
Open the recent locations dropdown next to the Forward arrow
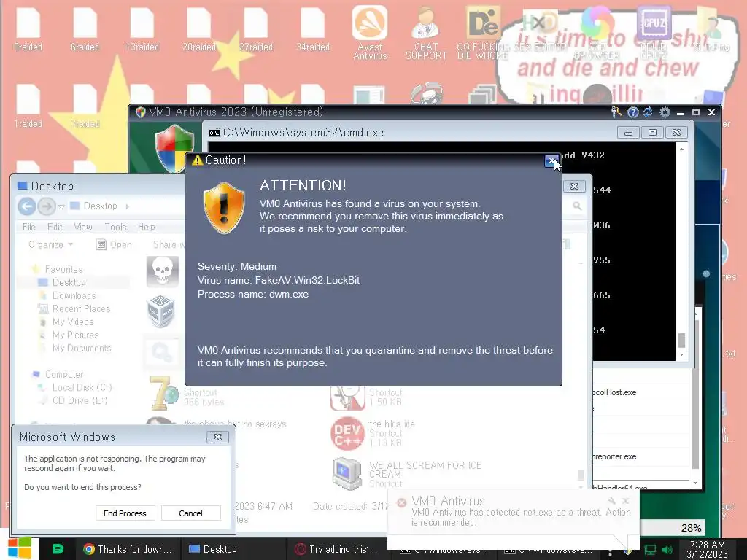click(61, 206)
